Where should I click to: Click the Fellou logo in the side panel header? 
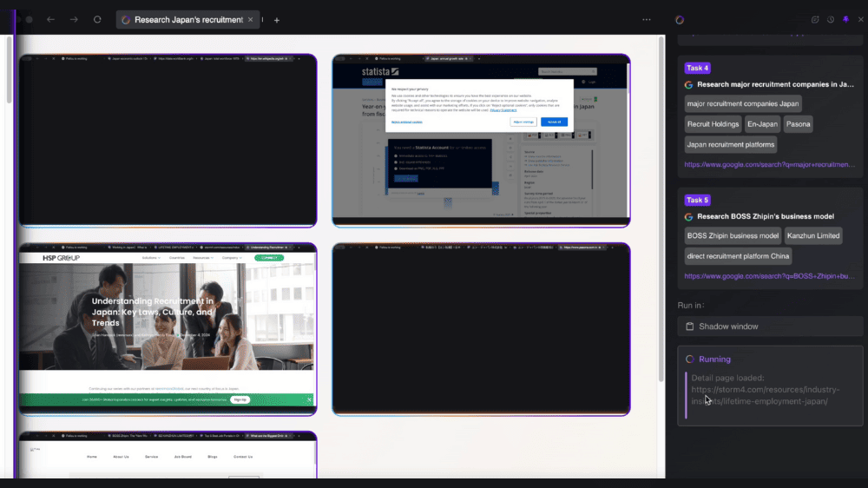(x=680, y=20)
